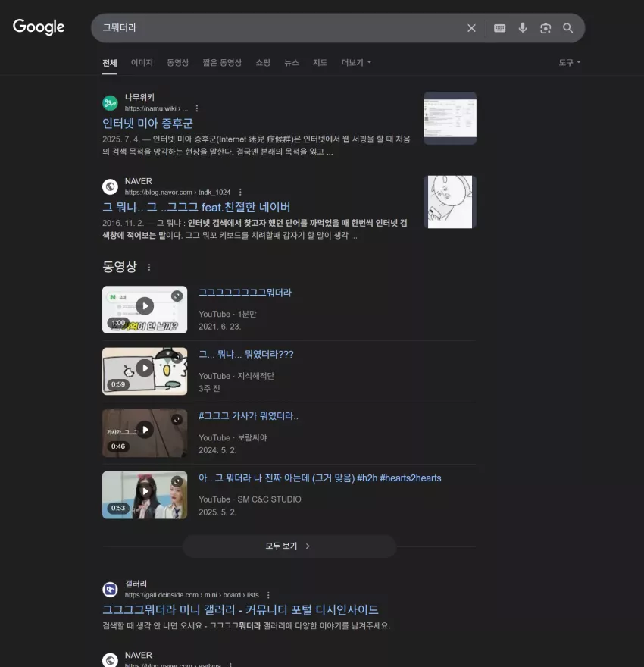Open the #그그그 가사가 뭐였더라.. video link
This screenshot has height=667, width=644.
click(249, 416)
